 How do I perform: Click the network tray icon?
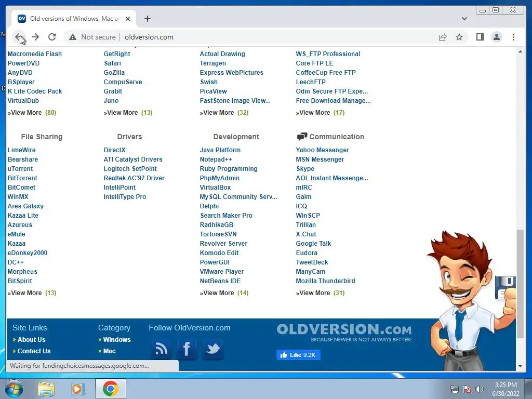[x=454, y=390]
